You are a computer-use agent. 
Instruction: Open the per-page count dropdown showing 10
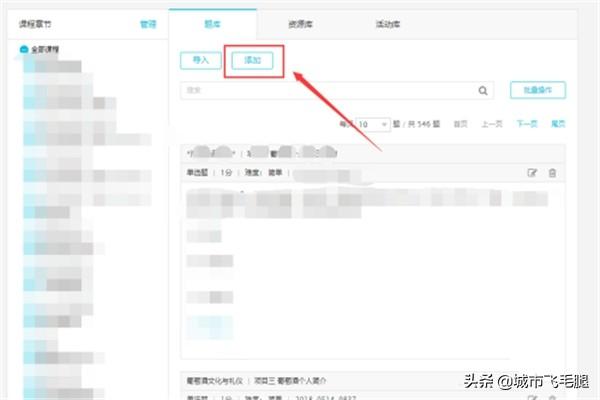point(373,124)
